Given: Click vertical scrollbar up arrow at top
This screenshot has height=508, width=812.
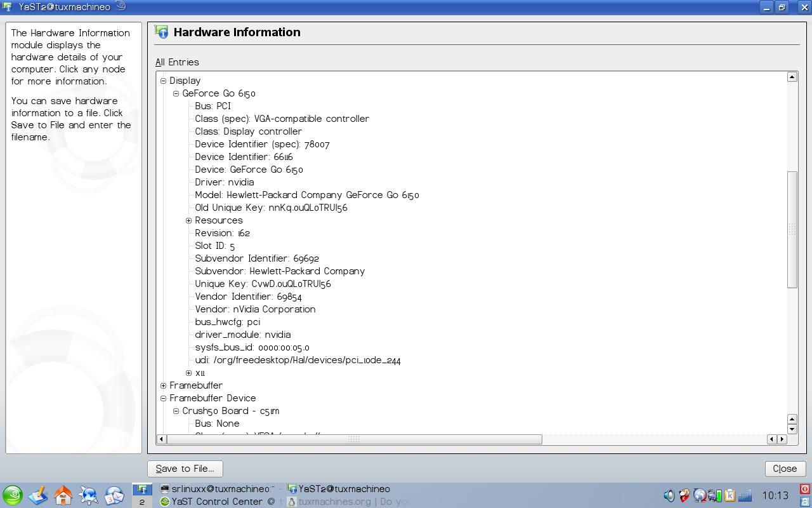Looking at the screenshot, I should click(x=792, y=77).
